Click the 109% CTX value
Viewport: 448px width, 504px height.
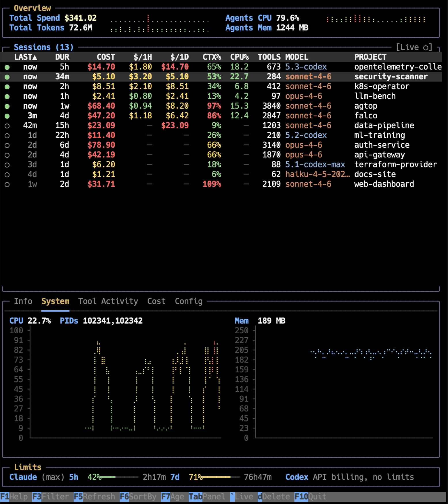(212, 184)
